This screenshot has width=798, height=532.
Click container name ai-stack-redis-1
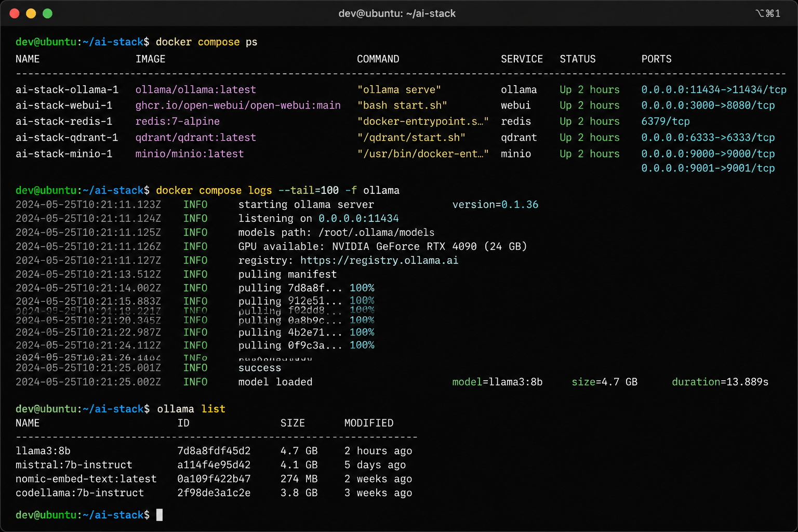pyautogui.click(x=64, y=122)
